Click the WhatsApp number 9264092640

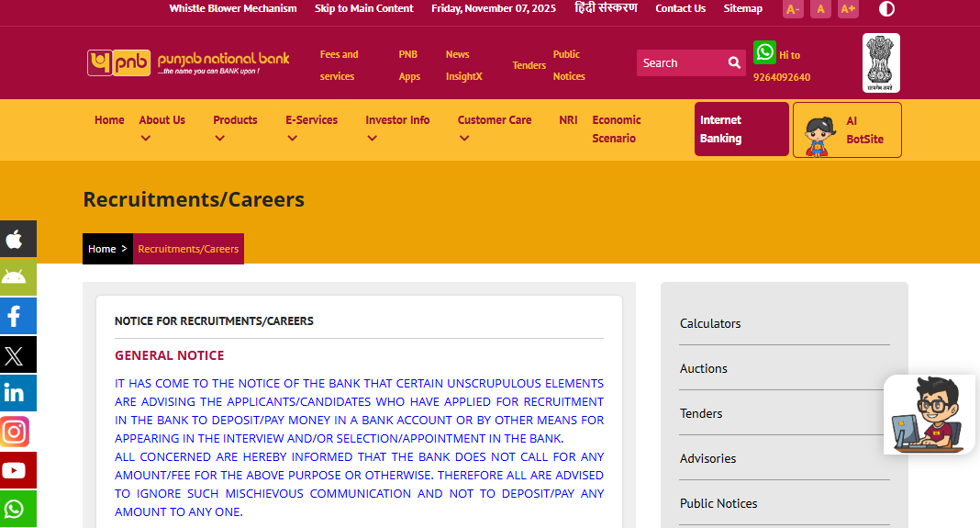click(781, 77)
